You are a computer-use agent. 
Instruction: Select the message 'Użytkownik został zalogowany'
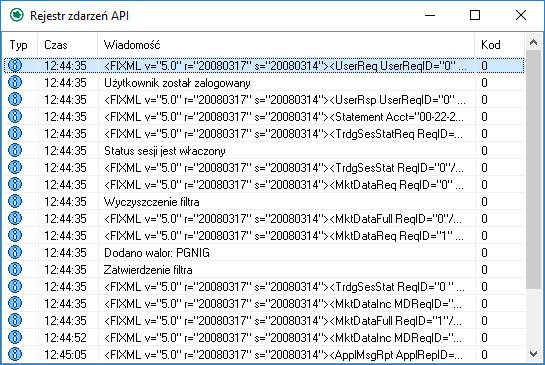point(177,83)
